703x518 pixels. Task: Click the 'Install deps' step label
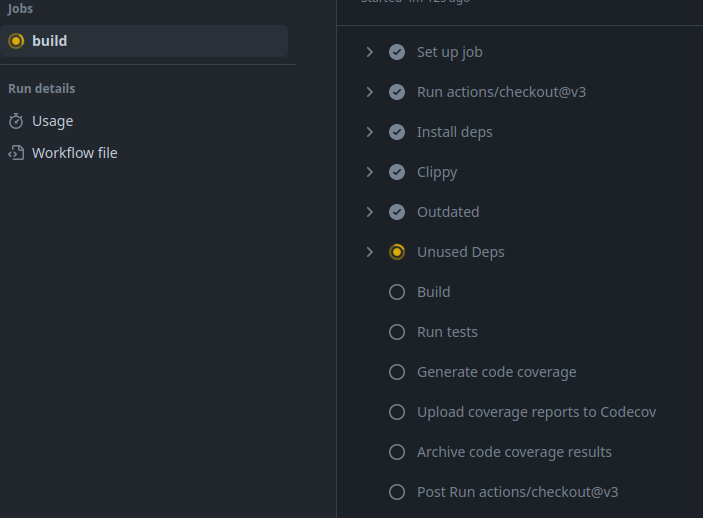pos(455,132)
